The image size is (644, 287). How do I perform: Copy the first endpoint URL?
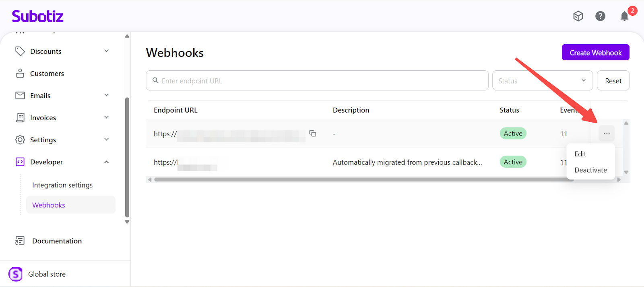[312, 133]
